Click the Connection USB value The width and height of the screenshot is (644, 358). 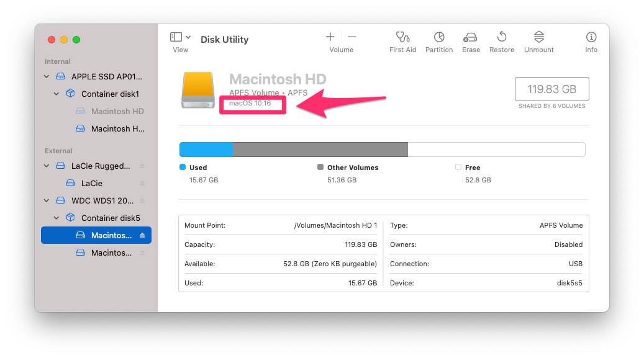(x=576, y=264)
